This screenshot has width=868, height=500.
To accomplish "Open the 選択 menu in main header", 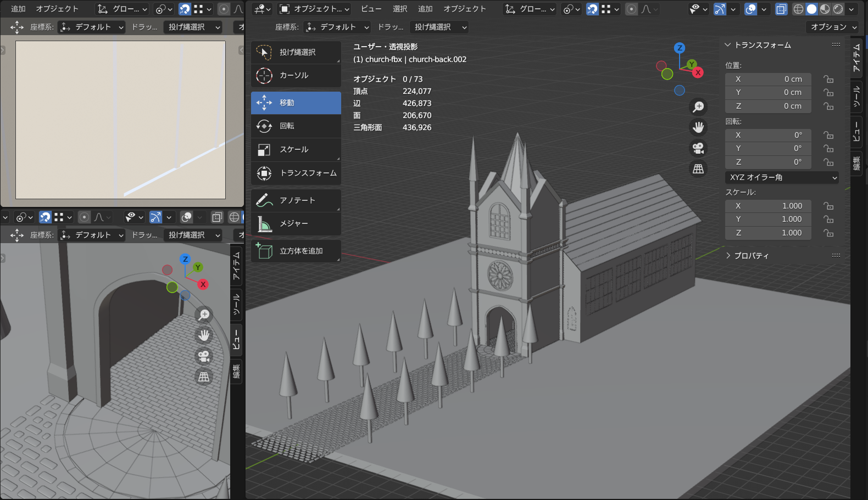I will click(400, 9).
